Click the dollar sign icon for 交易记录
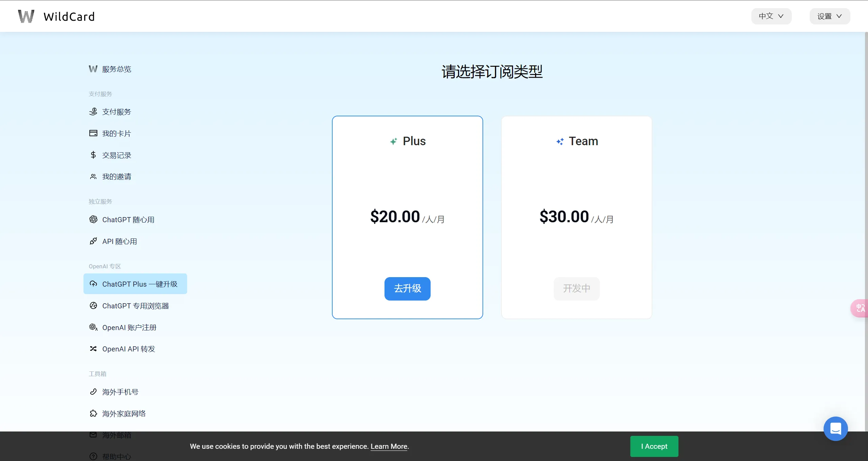The width and height of the screenshot is (868, 461). click(93, 155)
